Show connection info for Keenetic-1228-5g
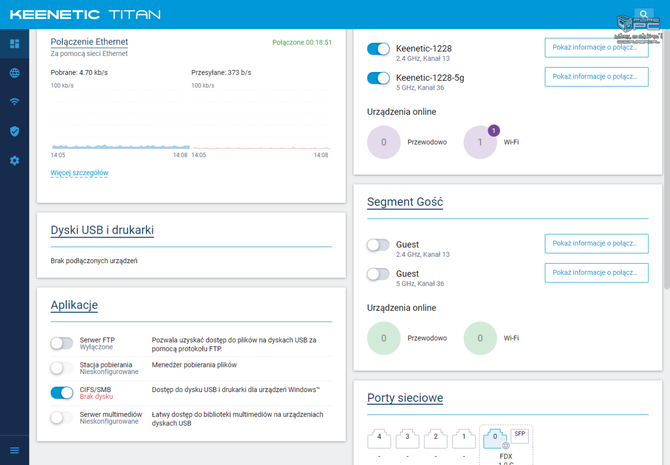This screenshot has width=670, height=465. click(x=597, y=77)
